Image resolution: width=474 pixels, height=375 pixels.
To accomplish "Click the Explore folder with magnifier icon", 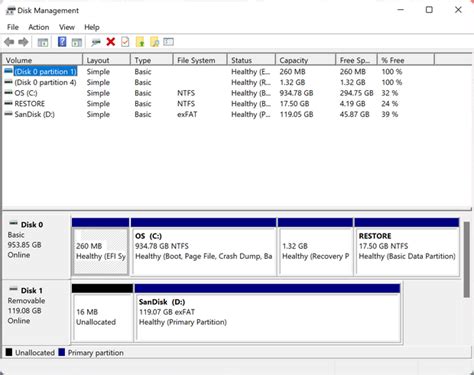I will point(154,42).
